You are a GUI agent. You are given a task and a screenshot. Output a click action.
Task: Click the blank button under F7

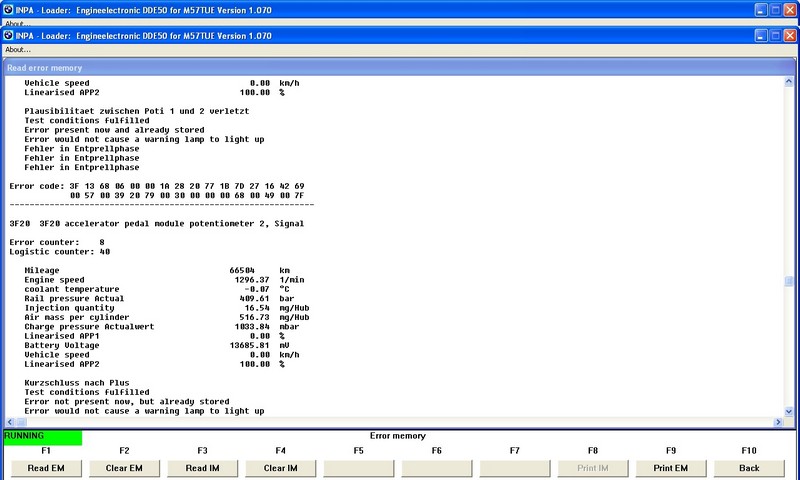click(514, 468)
